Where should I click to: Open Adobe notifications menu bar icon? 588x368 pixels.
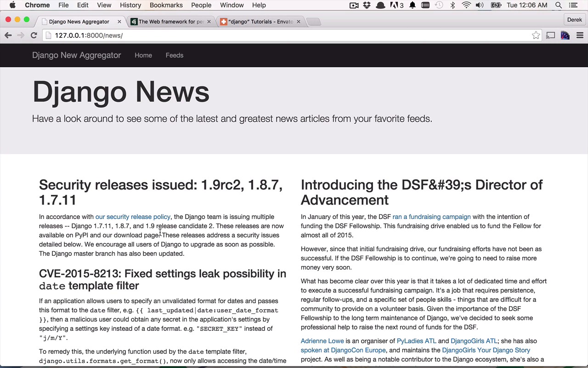(396, 5)
